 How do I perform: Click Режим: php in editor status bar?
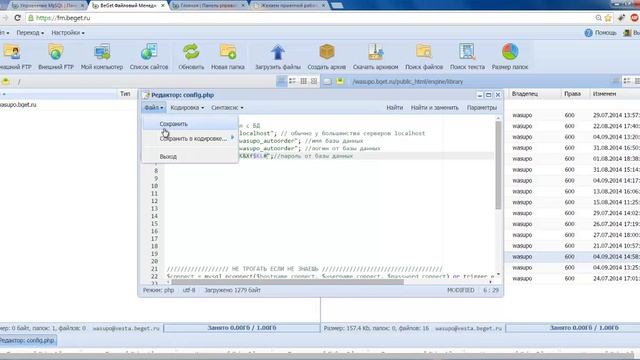coord(158,290)
